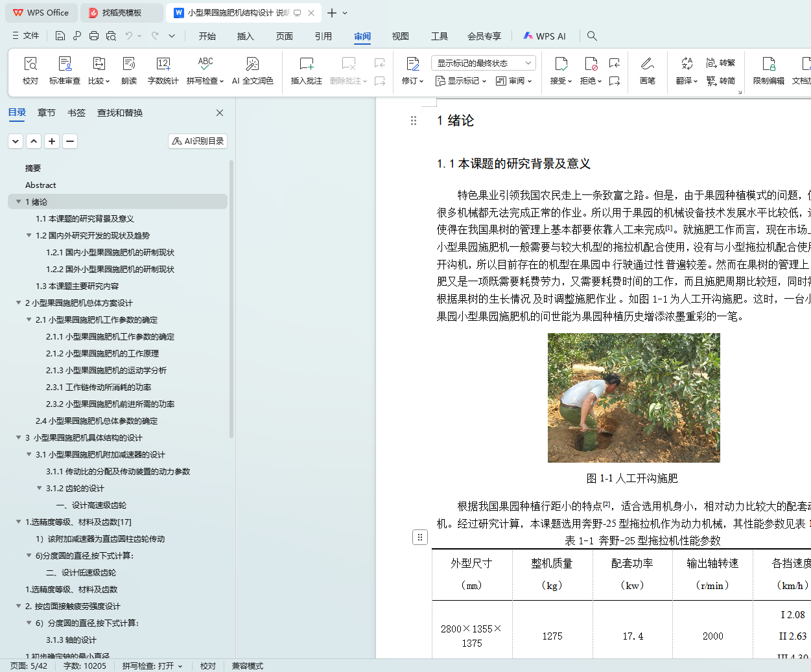Click the table handle icon beside 表 1-1
This screenshot has width=811, height=672.
(420, 537)
